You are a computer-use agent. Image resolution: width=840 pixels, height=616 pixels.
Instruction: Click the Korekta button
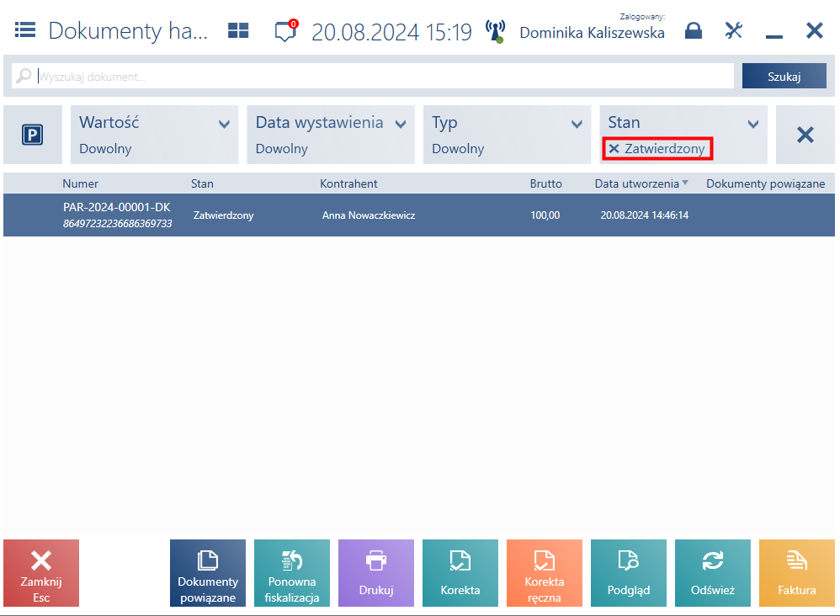[x=460, y=572]
